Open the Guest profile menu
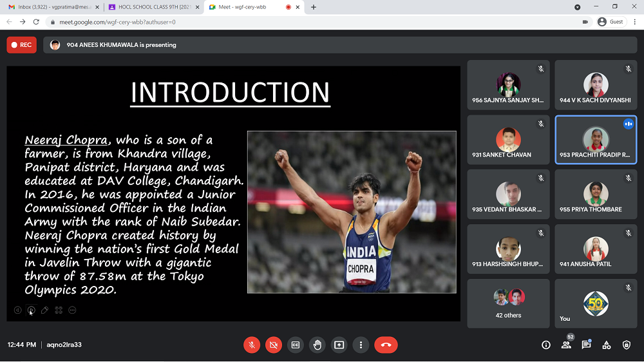The image size is (644, 362). (611, 21)
